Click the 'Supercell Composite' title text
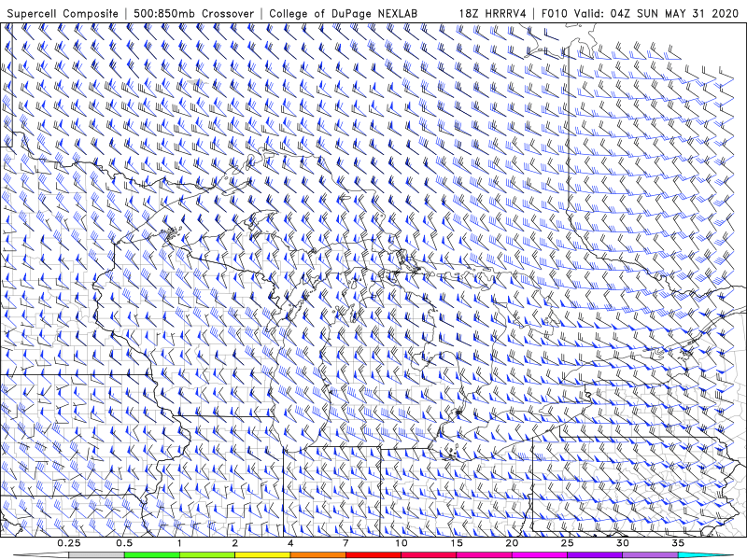This screenshot has width=747, height=560. (63, 13)
